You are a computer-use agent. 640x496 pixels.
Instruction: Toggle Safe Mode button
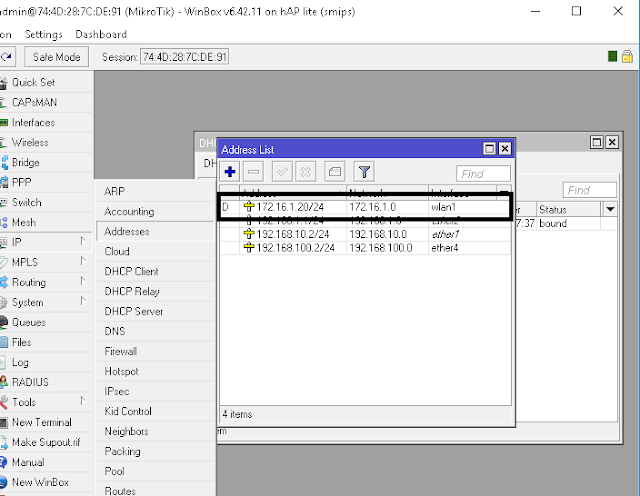pyautogui.click(x=57, y=57)
